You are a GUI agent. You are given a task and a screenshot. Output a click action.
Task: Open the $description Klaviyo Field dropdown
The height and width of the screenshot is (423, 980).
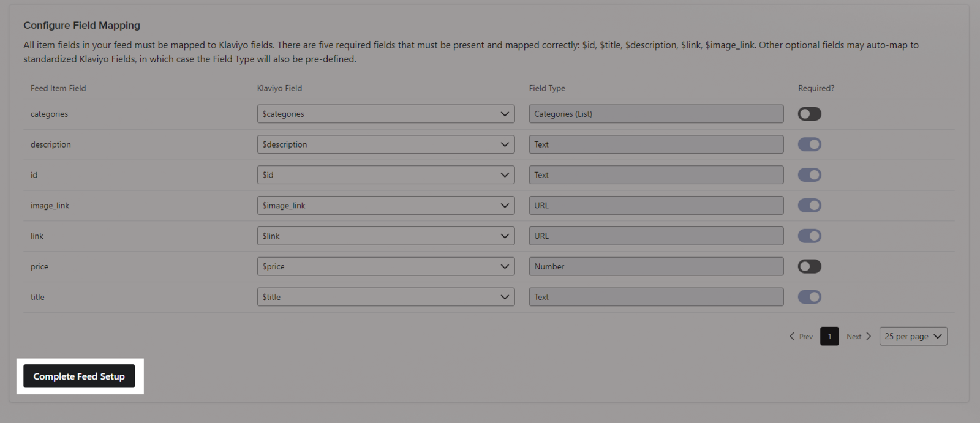386,144
